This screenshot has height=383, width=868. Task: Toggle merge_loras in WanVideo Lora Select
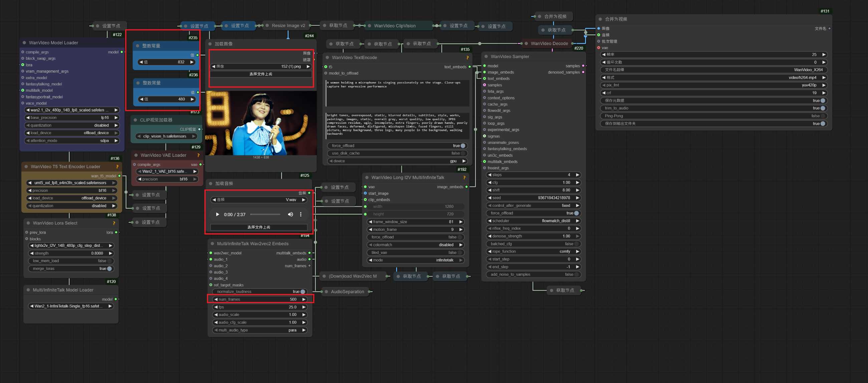point(109,269)
